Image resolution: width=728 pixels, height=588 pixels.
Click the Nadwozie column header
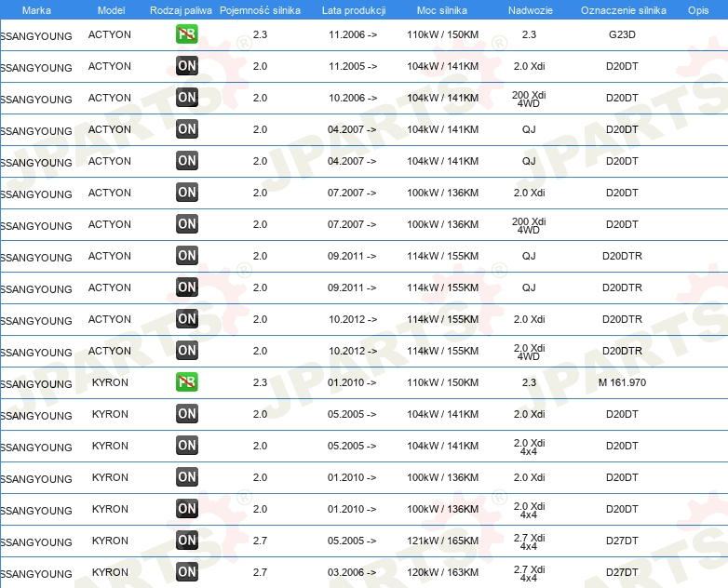tap(531, 10)
